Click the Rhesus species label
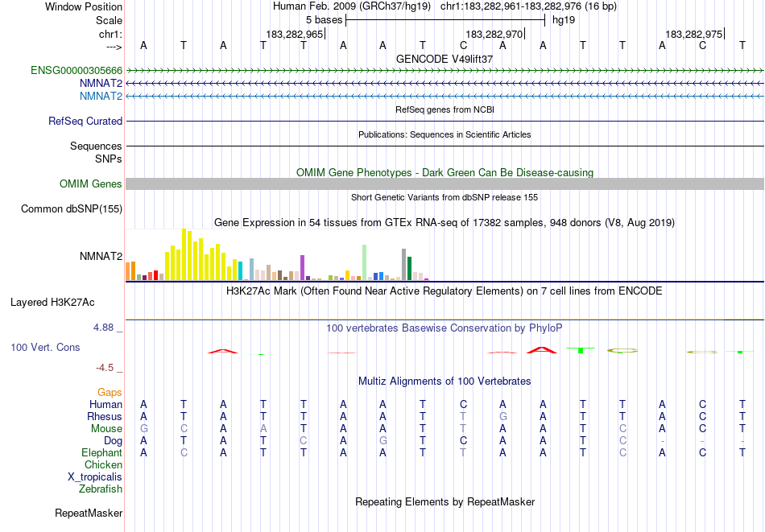Image resolution: width=765 pixels, height=532 pixels. pos(105,416)
